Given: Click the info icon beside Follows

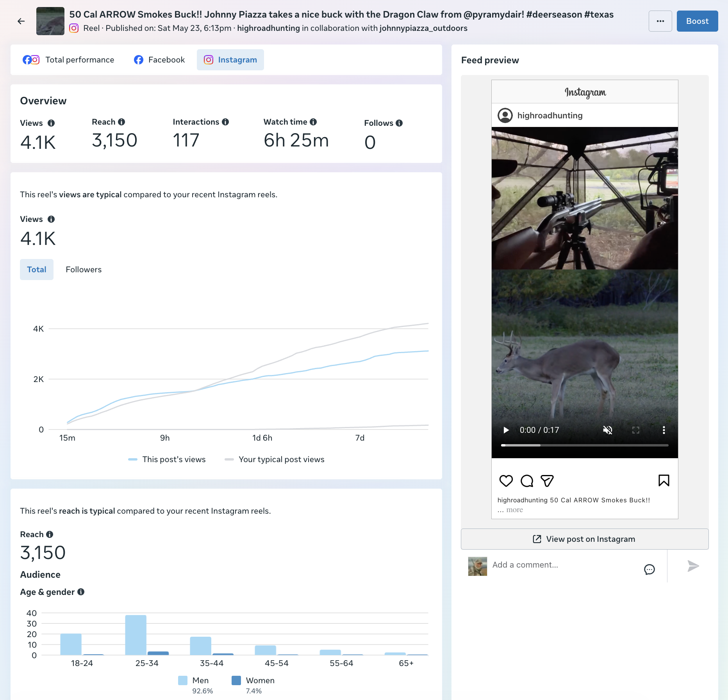Looking at the screenshot, I should 399,123.
